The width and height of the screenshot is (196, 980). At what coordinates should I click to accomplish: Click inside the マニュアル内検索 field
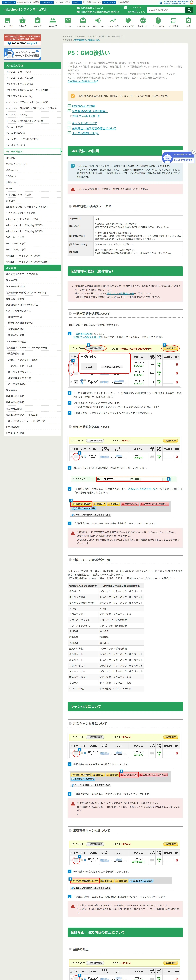166,10
